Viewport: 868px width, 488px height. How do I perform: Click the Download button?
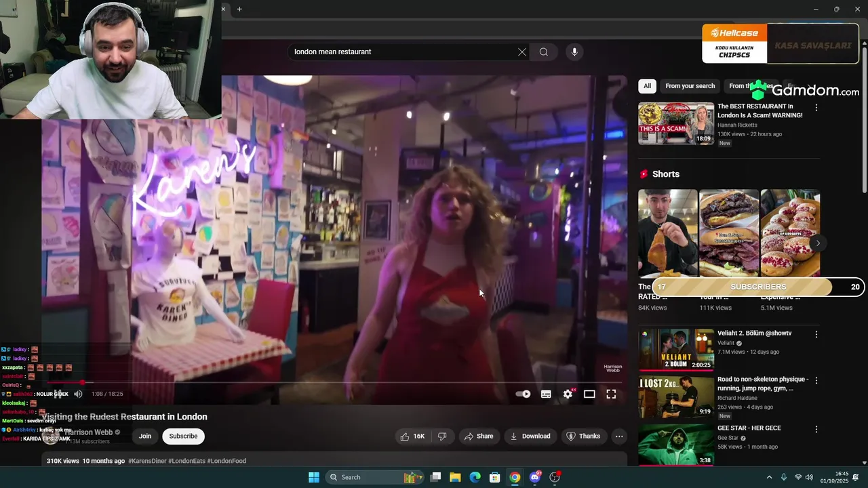530,436
